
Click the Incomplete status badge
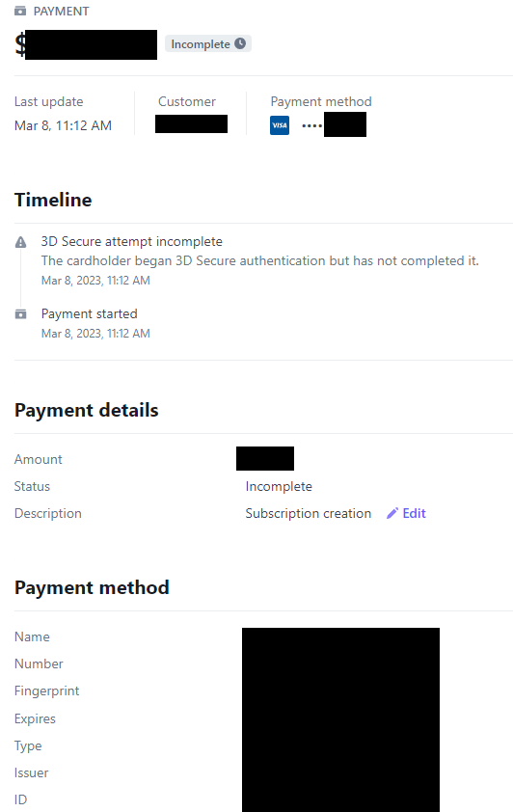click(x=208, y=44)
